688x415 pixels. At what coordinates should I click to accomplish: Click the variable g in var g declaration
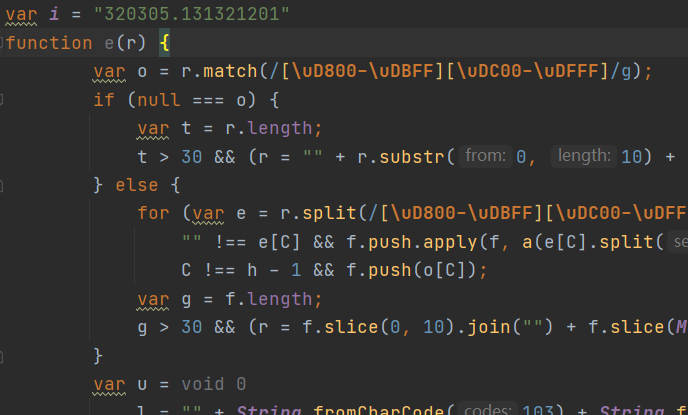[186, 300]
